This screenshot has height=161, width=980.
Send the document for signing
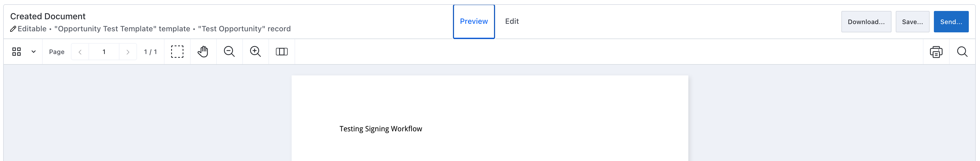[x=951, y=22]
